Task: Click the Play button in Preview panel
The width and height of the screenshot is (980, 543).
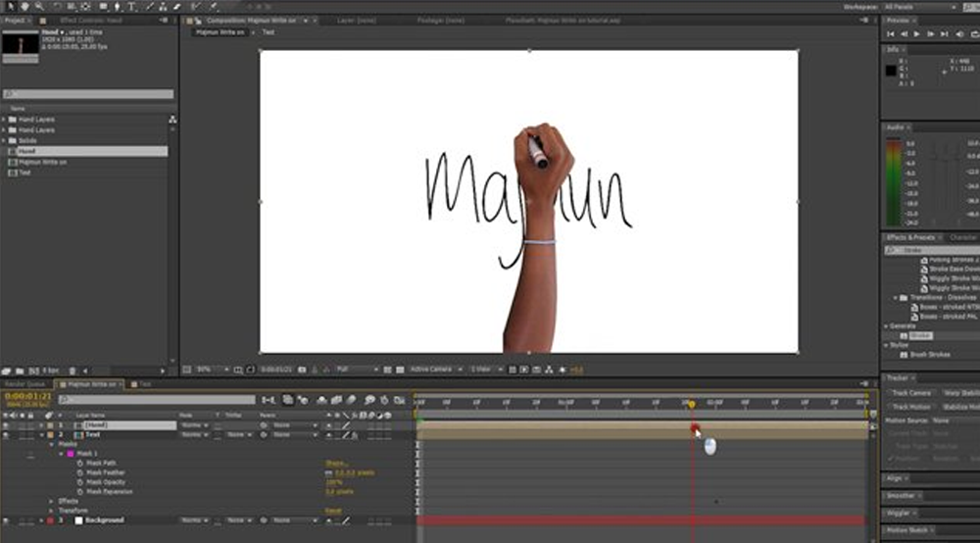Action: tap(916, 33)
